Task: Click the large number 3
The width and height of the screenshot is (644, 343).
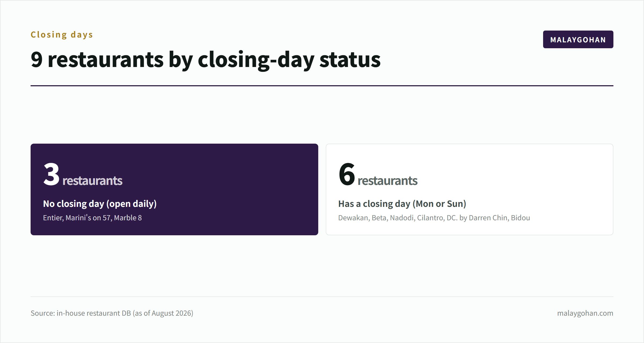Action: (x=51, y=174)
